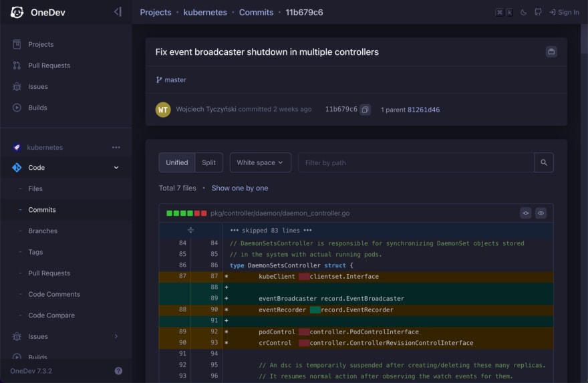Open Tags under Code
The height and width of the screenshot is (383, 588).
(35, 252)
